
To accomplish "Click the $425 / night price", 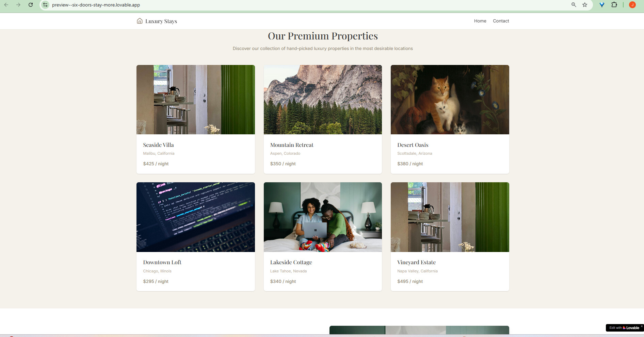I will (156, 164).
